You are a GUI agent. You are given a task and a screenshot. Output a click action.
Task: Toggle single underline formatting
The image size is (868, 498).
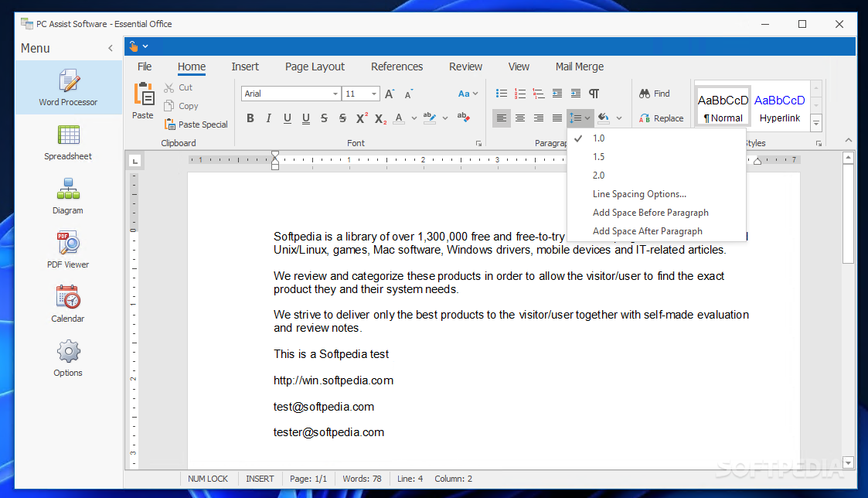coord(288,118)
